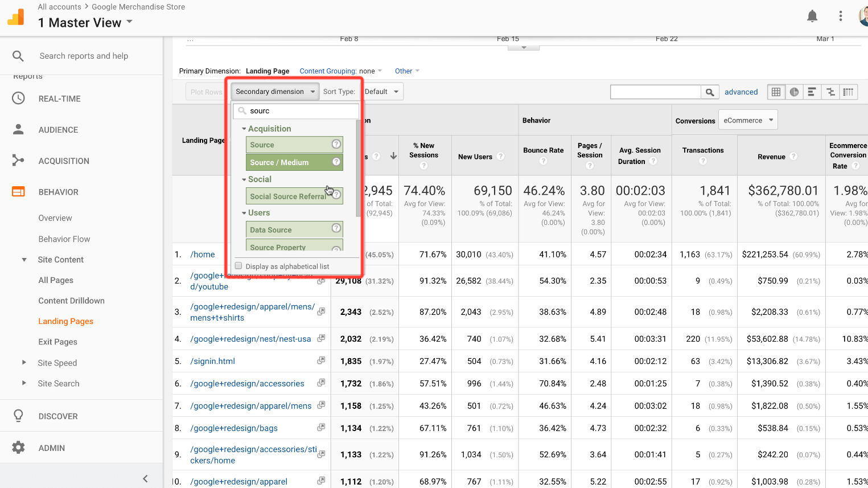Open Behavior Overview report
Image resolution: width=868 pixels, height=488 pixels.
coord(55,218)
